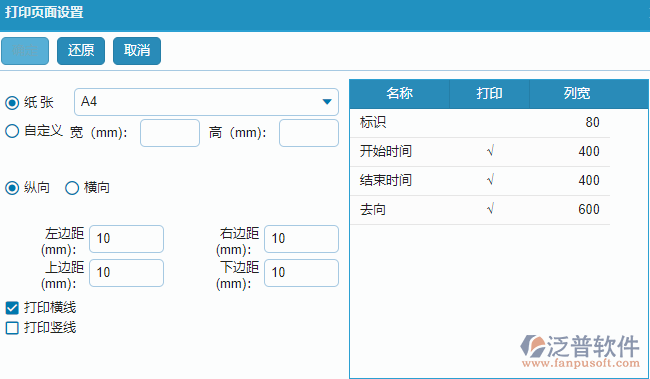650x379 pixels.
Task: Click the 高 (mm) height input field
Action: 309,133
